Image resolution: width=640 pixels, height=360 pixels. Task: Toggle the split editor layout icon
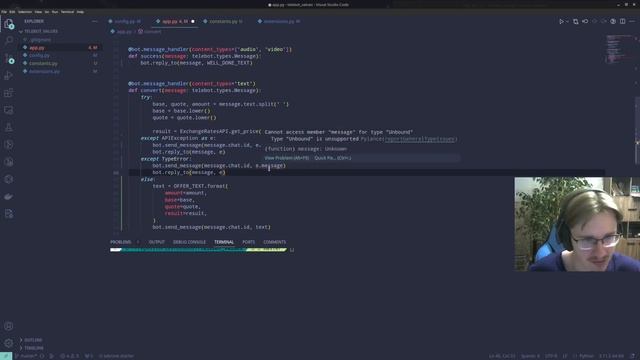pyautogui.click(x=622, y=21)
